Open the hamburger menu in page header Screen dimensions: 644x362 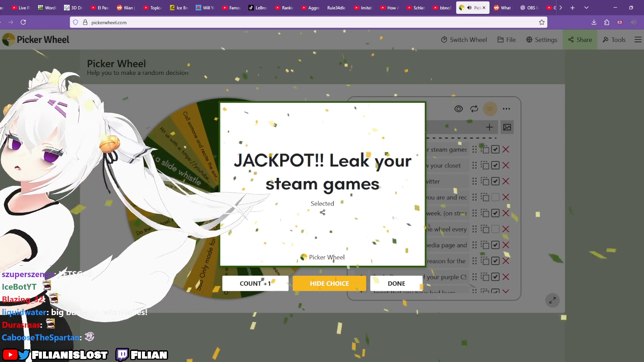click(638, 40)
